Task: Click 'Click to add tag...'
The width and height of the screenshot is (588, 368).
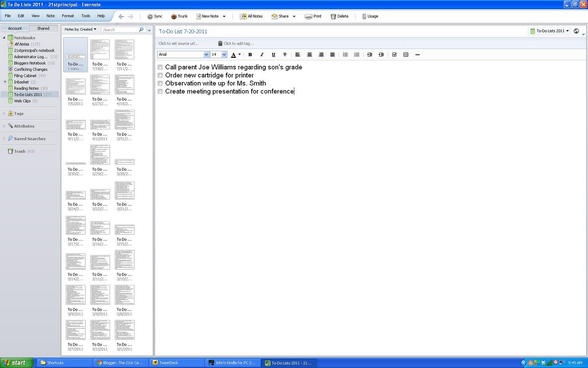Action: point(239,43)
